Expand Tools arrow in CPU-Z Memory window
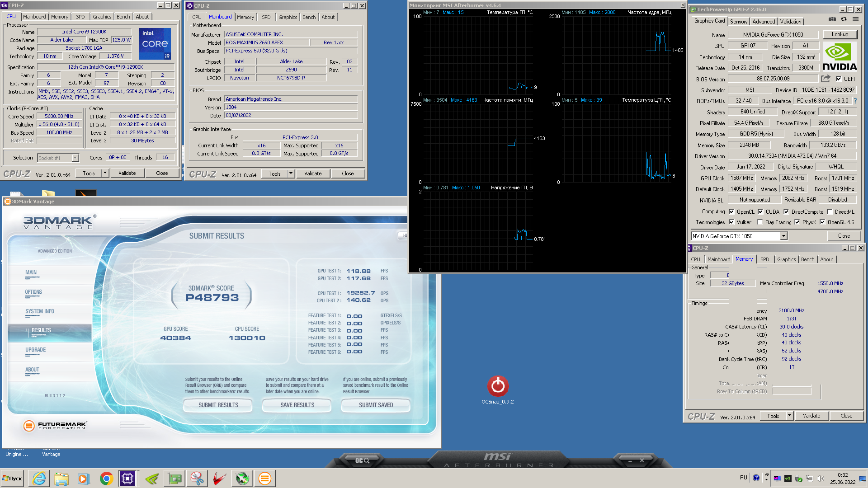Image resolution: width=868 pixels, height=488 pixels. tap(789, 416)
